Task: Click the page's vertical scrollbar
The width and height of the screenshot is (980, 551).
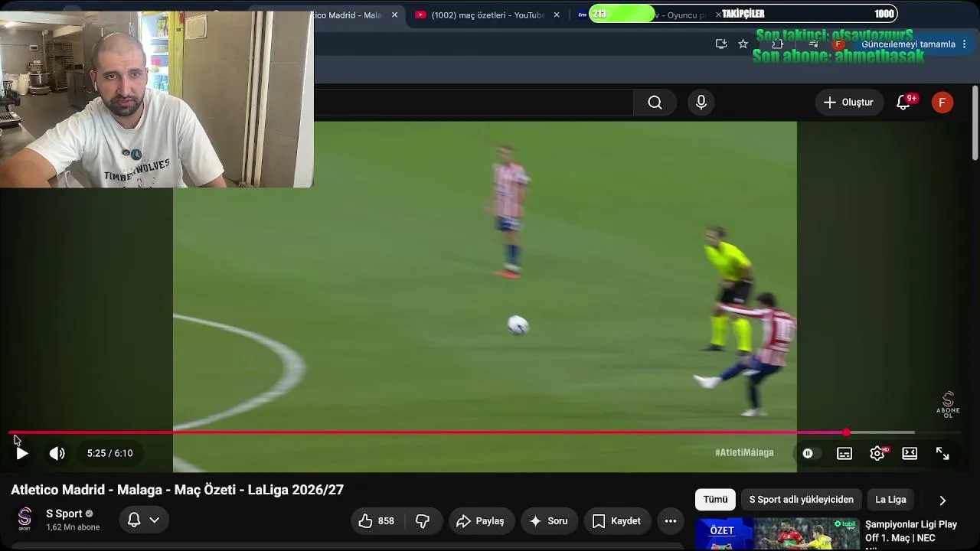Action: 975,122
